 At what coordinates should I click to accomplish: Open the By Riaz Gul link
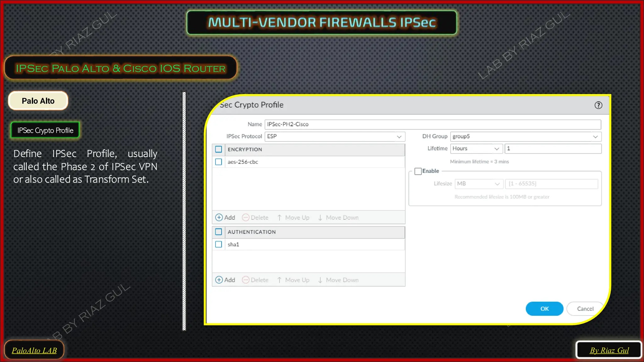pyautogui.click(x=609, y=350)
